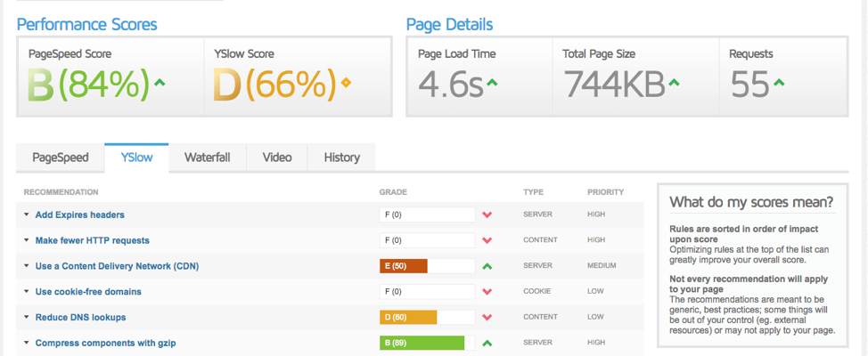Expand the Make fewer HTTP requests triangle
Image resolution: width=868 pixels, height=356 pixels.
(x=26, y=240)
